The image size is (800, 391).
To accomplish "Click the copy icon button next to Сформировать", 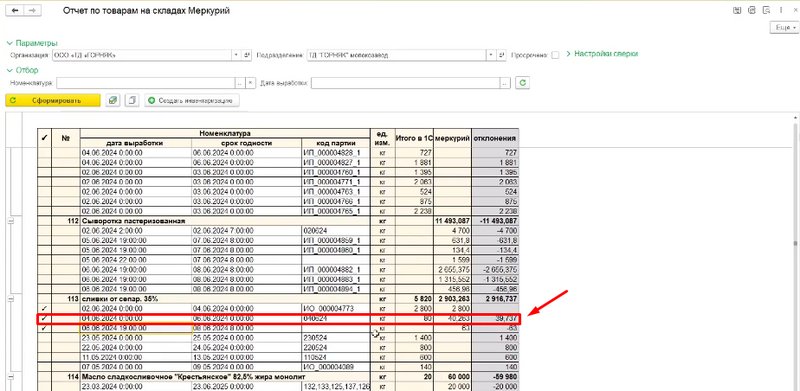I will click(x=132, y=101).
